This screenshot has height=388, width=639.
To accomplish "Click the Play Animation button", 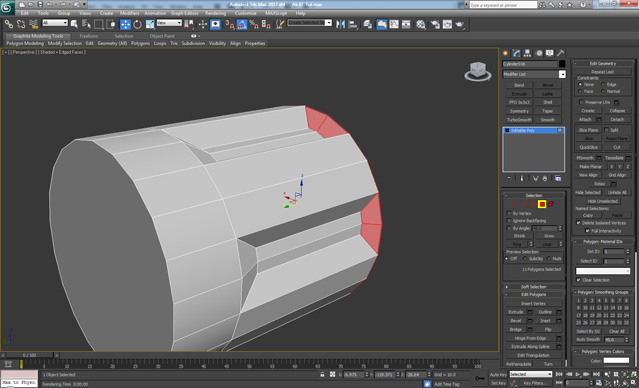I will pos(577,374).
